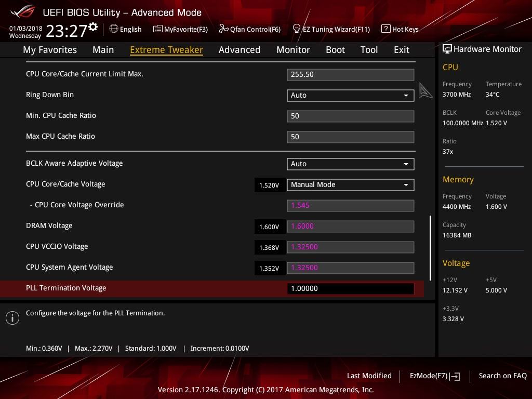Open the Tool tab
This screenshot has height=399, width=532.
tap(369, 49)
